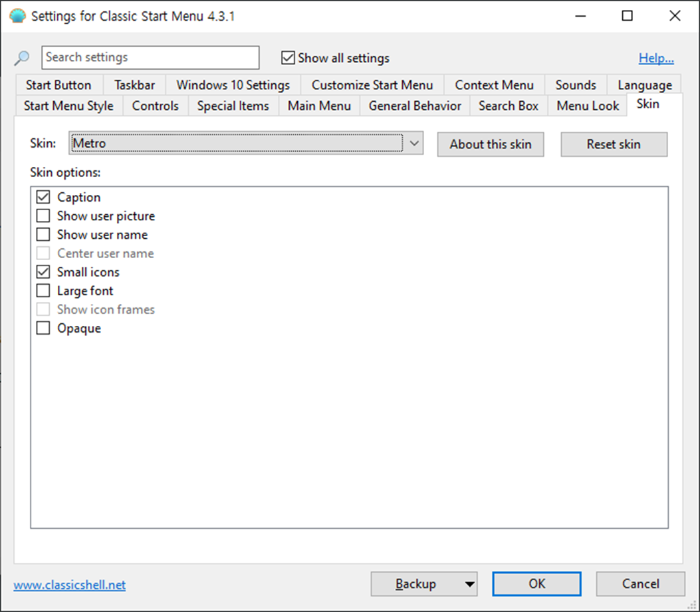Open the www.classicshell.net link
700x612 pixels.
point(70,585)
